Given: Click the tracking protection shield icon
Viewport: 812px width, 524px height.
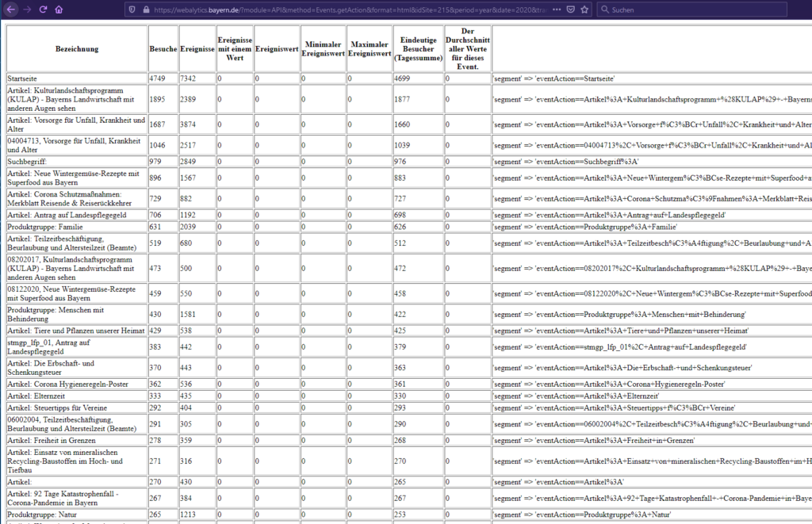Looking at the screenshot, I should coord(132,10).
